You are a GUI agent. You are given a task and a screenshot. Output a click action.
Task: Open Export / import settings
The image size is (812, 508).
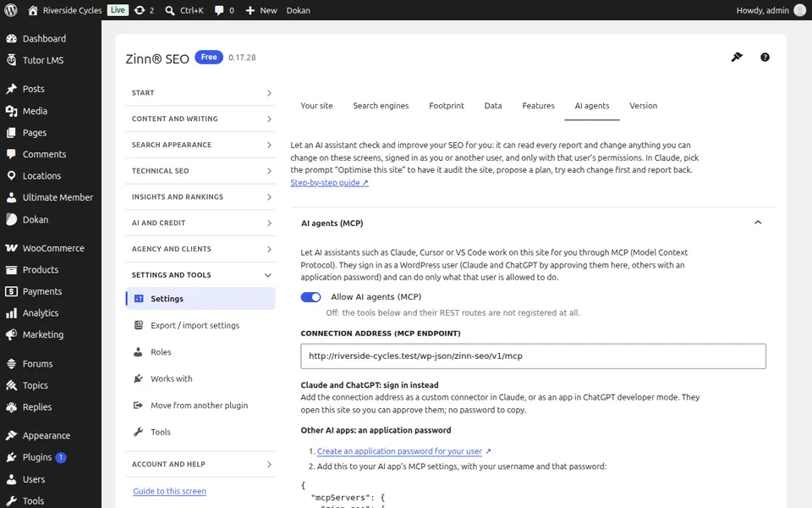point(200,325)
